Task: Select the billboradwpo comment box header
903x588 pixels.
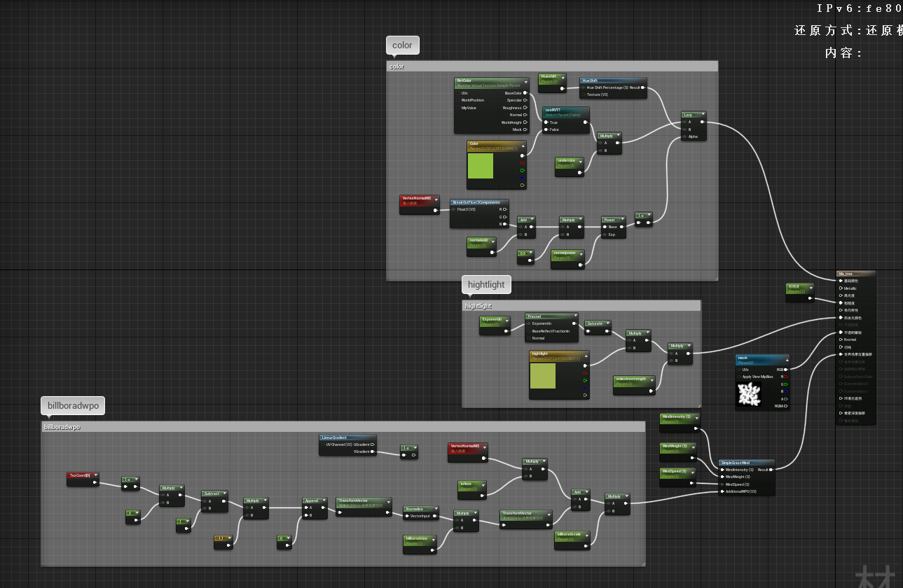Action: tap(343, 426)
